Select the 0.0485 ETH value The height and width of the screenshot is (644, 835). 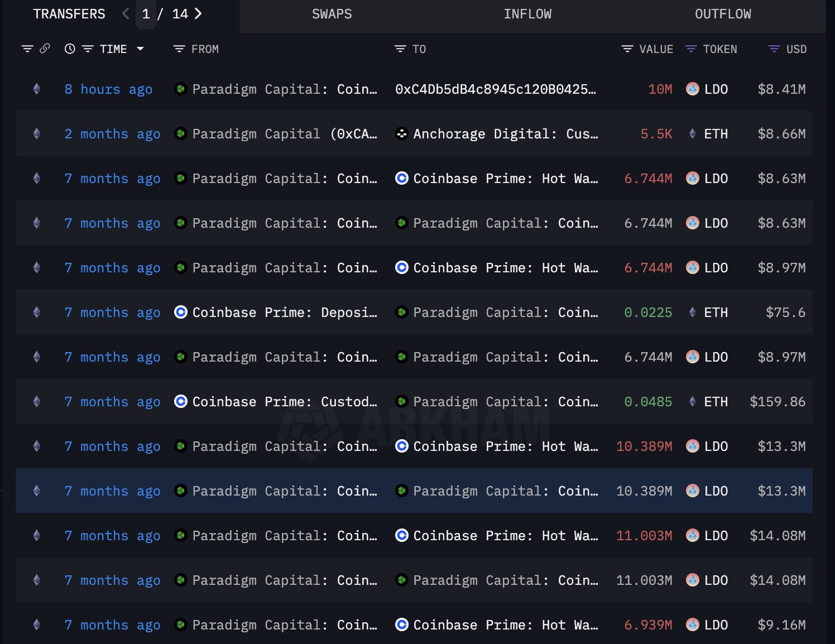(x=648, y=402)
